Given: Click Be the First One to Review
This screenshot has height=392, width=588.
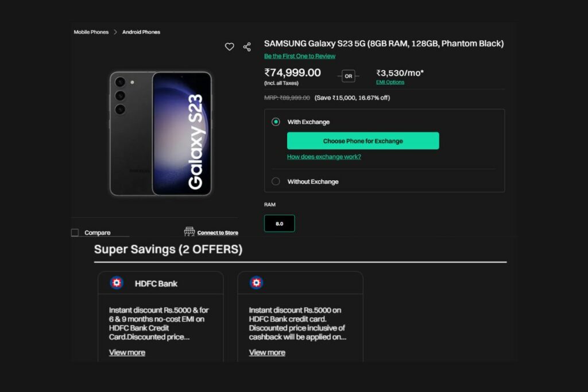Looking at the screenshot, I should pyautogui.click(x=300, y=56).
